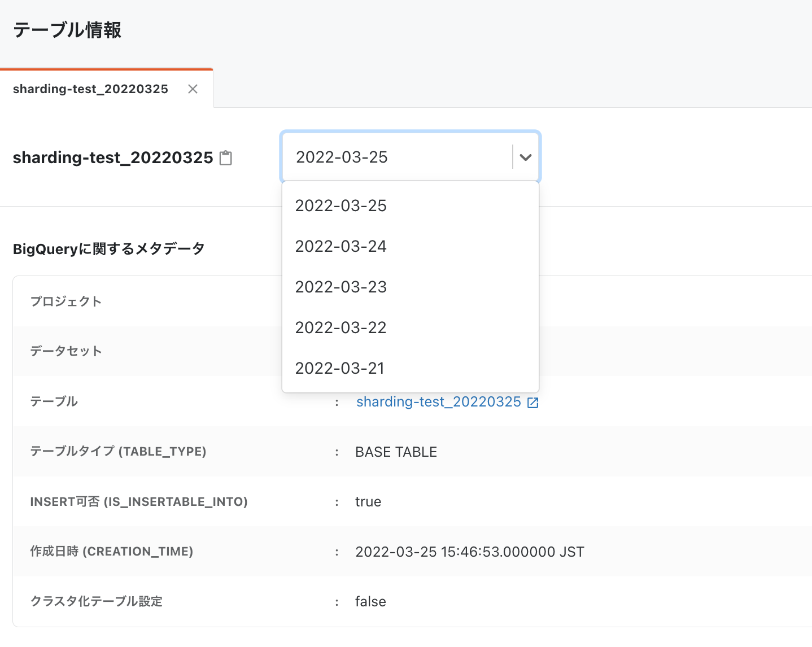Open external link icon next to table link
The width and height of the screenshot is (812, 647).
click(x=532, y=403)
